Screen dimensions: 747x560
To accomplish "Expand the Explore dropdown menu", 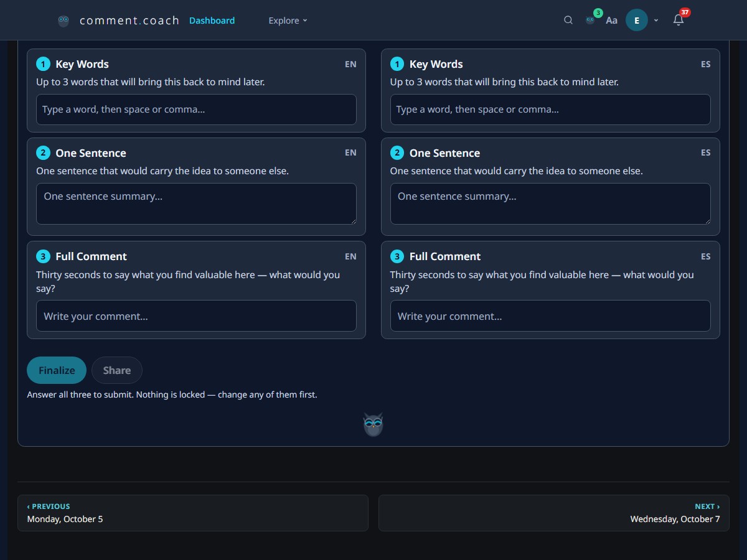I will tap(288, 21).
